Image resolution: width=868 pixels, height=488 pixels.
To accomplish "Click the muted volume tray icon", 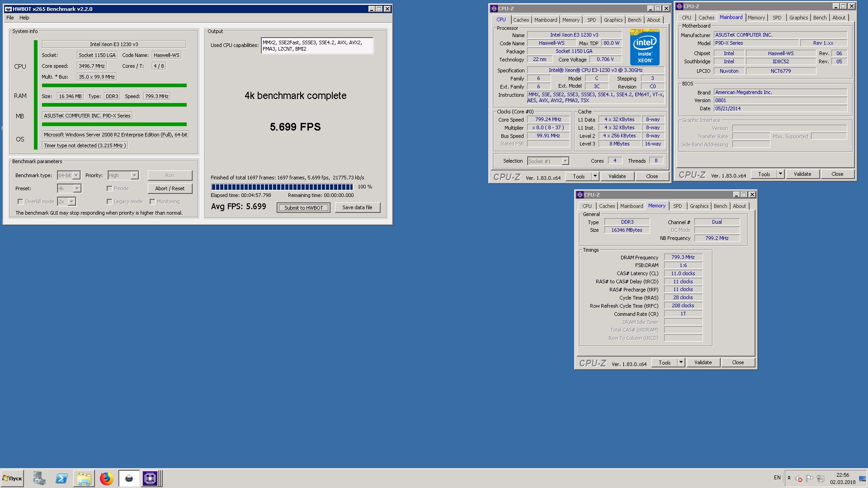I will click(x=799, y=479).
